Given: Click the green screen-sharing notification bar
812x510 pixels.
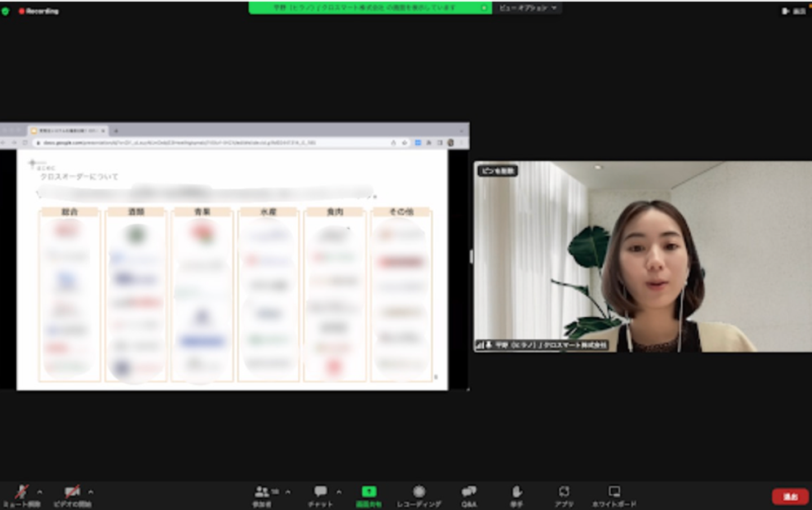Looking at the screenshot, I should point(370,8).
